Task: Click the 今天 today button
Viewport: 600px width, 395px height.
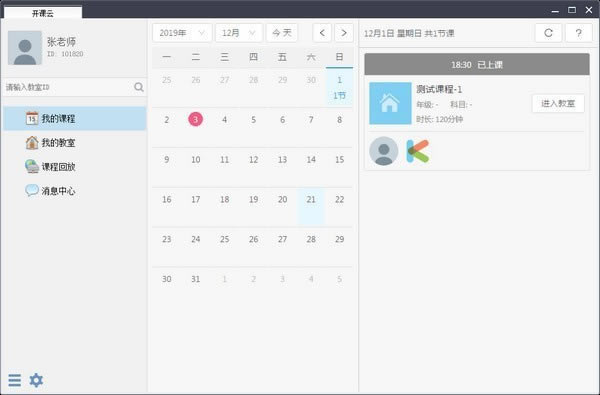Action: point(282,33)
